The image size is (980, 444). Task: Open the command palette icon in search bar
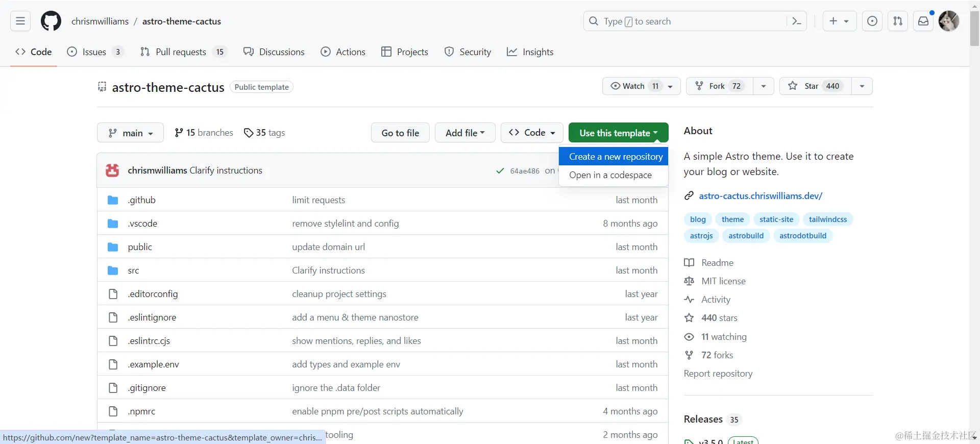point(796,21)
